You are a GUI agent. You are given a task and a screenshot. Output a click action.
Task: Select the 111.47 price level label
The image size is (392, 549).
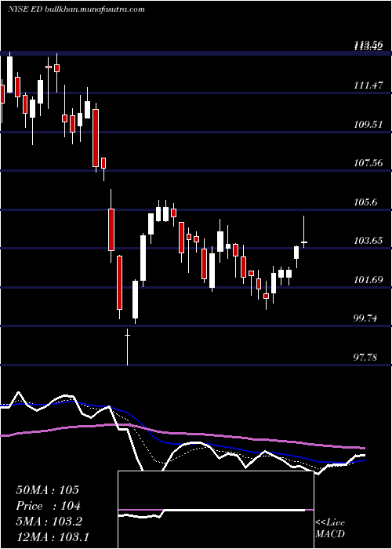pos(368,85)
